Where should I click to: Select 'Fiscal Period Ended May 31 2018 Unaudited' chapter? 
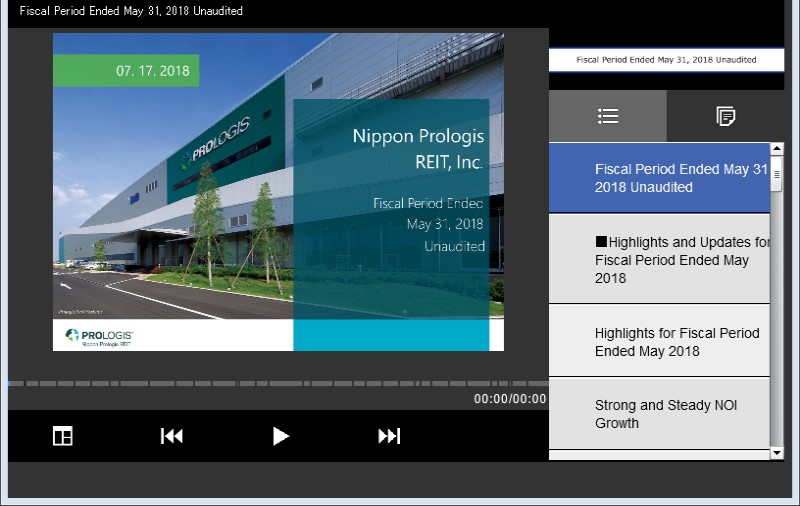pos(659,178)
